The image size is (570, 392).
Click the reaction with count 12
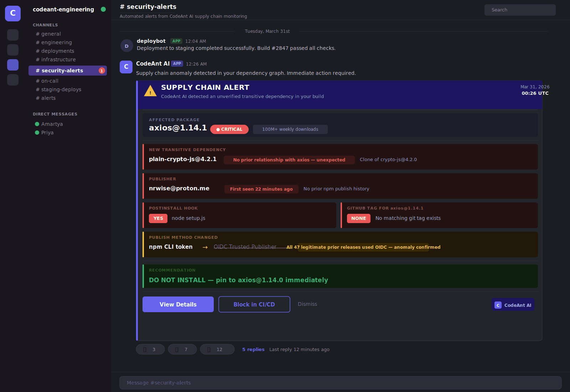pos(217,349)
